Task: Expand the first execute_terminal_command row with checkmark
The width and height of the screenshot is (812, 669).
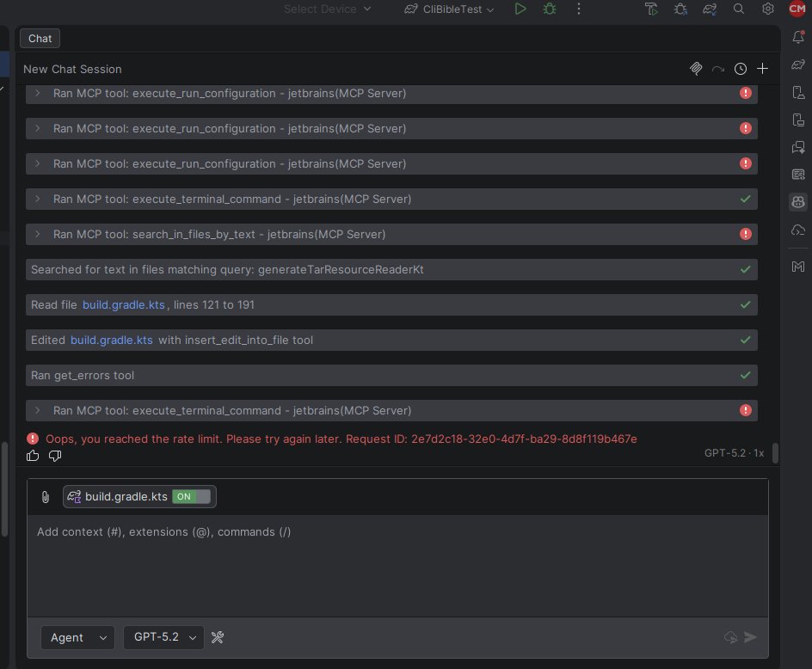Action: pos(37,199)
